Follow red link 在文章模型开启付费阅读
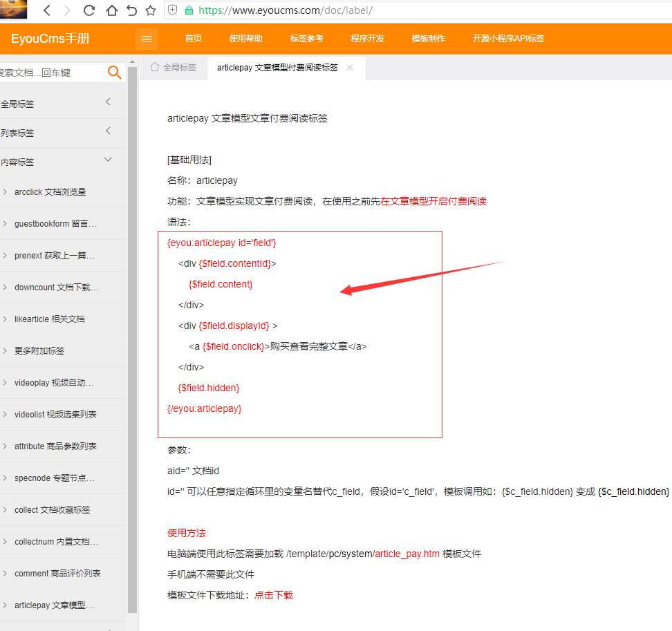This screenshot has height=631, width=672. click(433, 201)
